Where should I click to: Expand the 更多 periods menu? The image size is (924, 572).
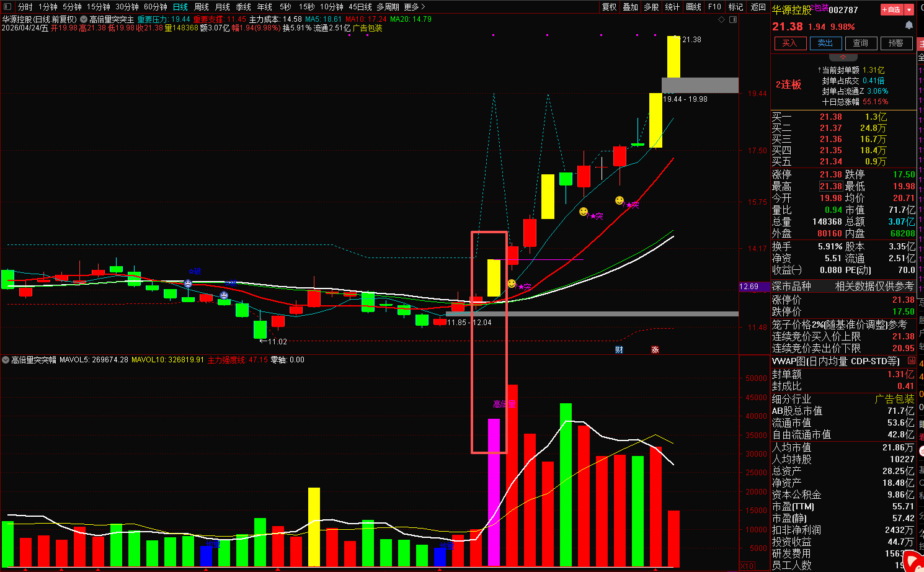coord(414,7)
